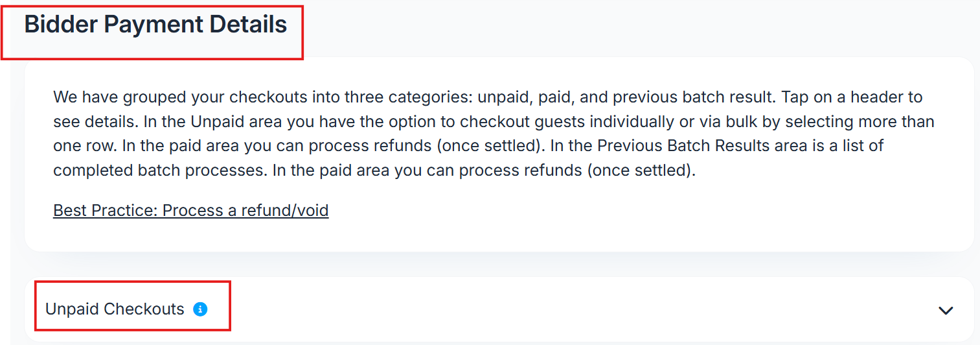
Task: Click the word "Payment" in the page title
Action: (x=155, y=25)
